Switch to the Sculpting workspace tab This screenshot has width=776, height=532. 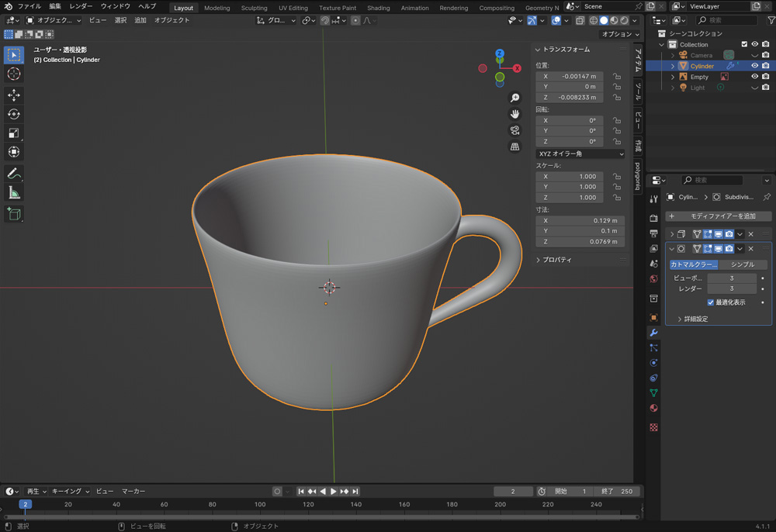click(x=254, y=8)
